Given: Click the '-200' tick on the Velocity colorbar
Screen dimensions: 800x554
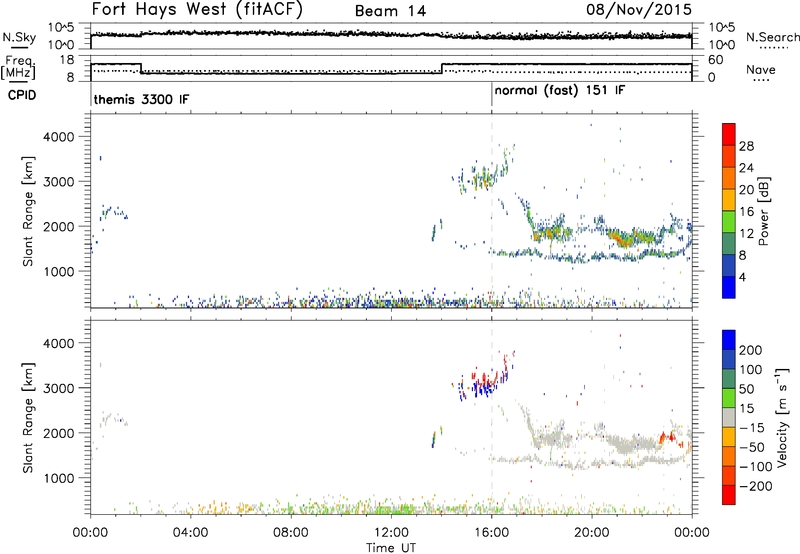Looking at the screenshot, I should click(756, 486).
